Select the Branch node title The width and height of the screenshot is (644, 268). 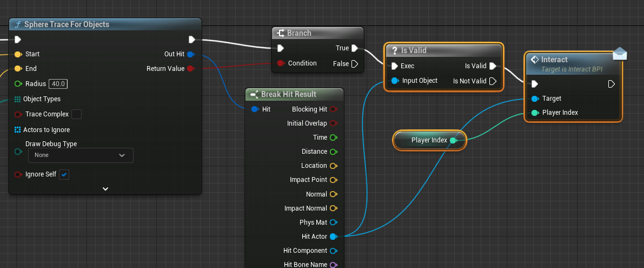[299, 33]
